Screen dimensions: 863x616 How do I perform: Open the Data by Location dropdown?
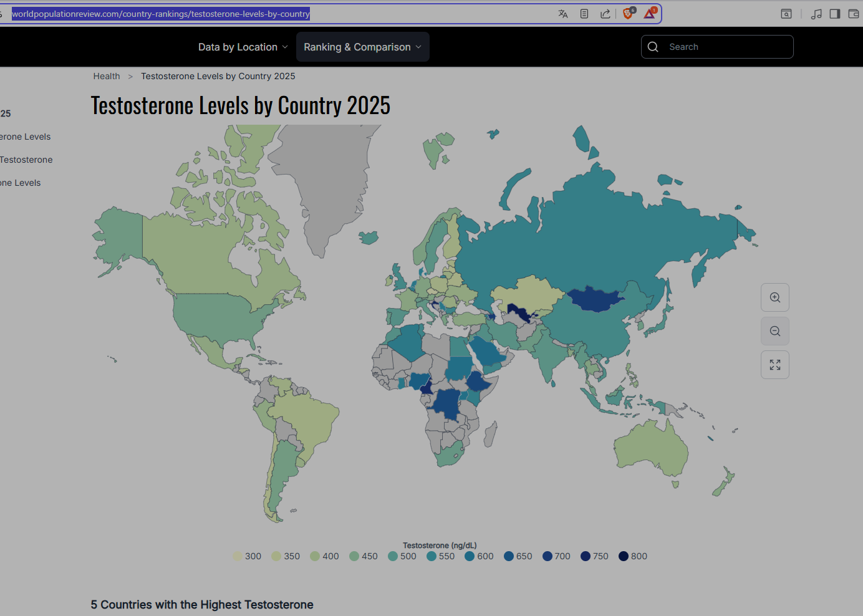click(x=243, y=47)
